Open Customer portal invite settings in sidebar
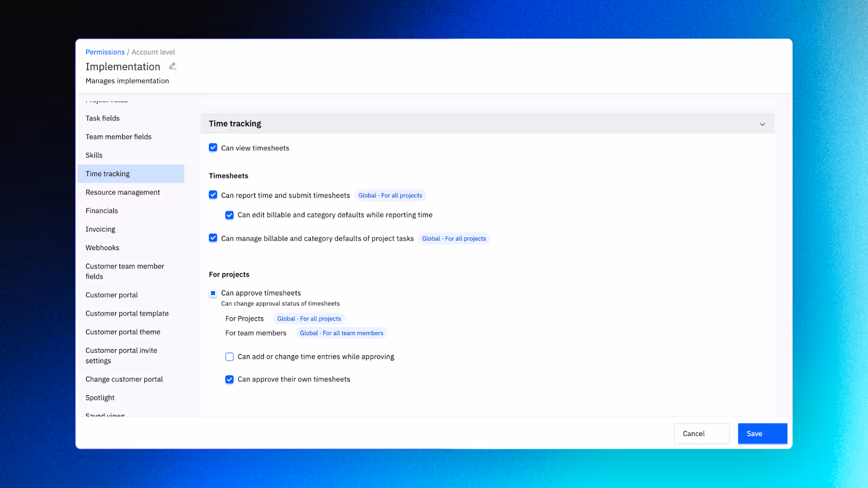 pos(131,356)
